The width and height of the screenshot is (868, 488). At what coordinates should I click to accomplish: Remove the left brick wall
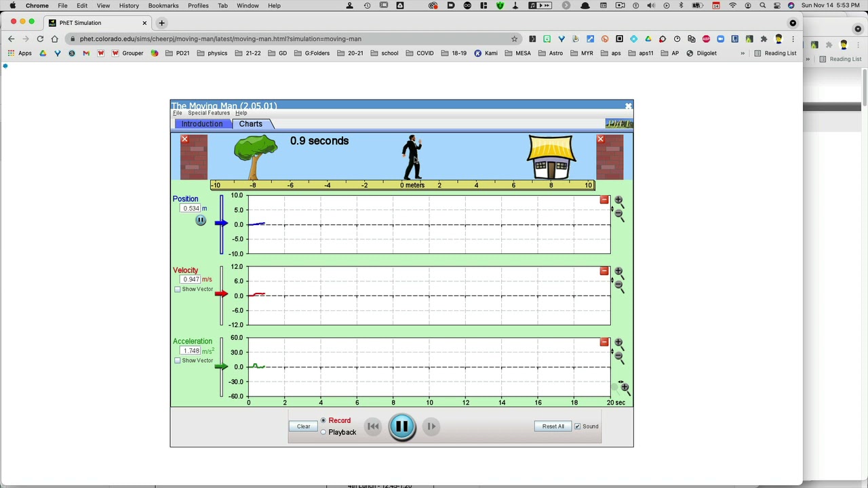pos(184,139)
